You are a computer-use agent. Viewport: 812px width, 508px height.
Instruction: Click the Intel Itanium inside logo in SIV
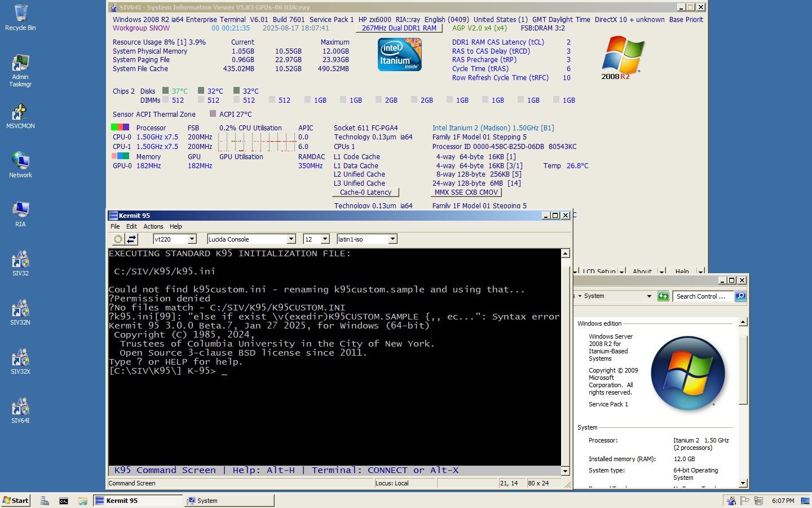click(x=400, y=55)
